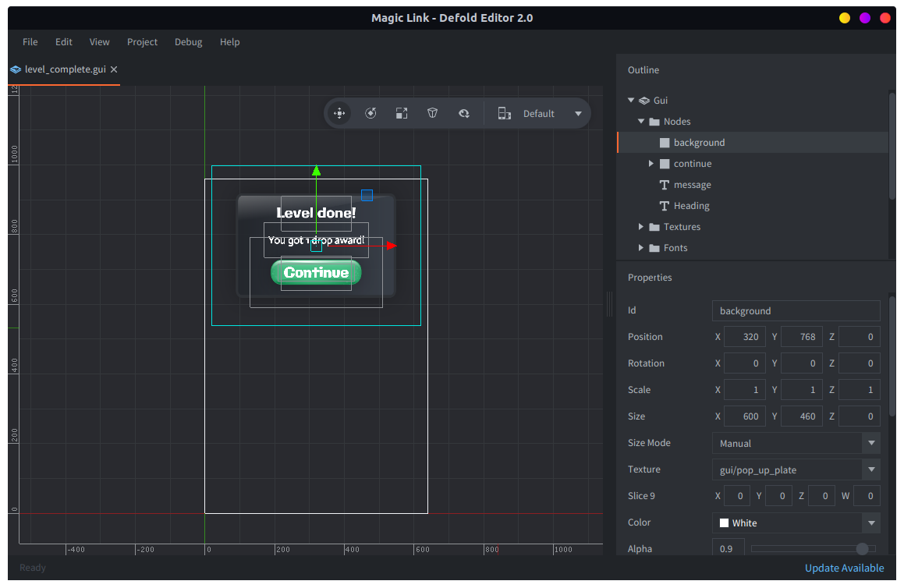Image resolution: width=904 pixels, height=588 pixels.
Task: Click the message text node icon
Action: click(665, 185)
